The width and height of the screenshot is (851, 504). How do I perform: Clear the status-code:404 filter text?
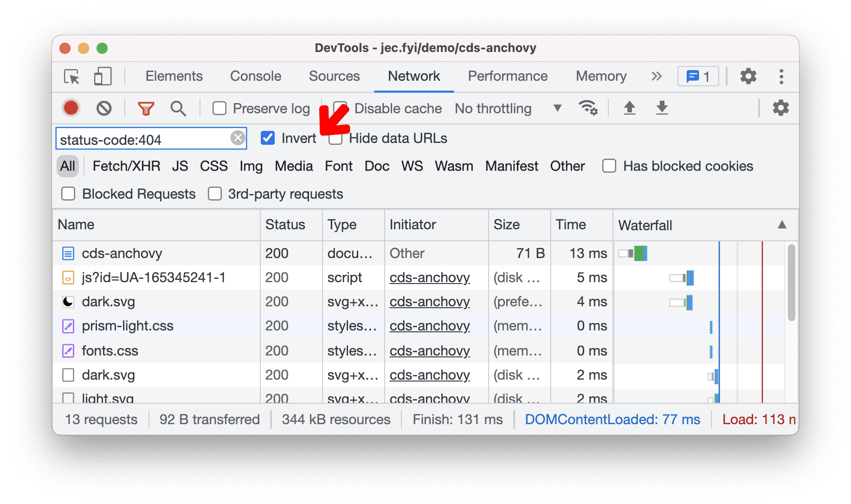coord(237,138)
